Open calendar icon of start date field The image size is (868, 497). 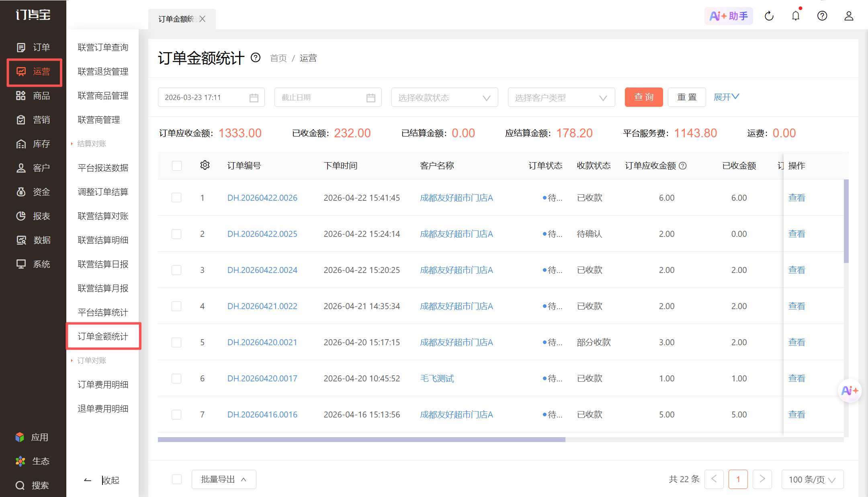[254, 98]
